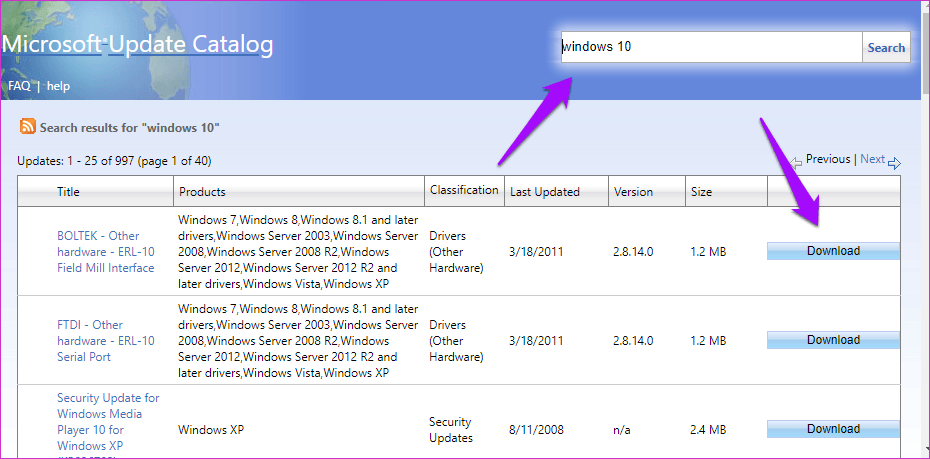Select version 2.8.14.0 in FTDI row
The width and height of the screenshot is (930, 459).
[633, 341]
